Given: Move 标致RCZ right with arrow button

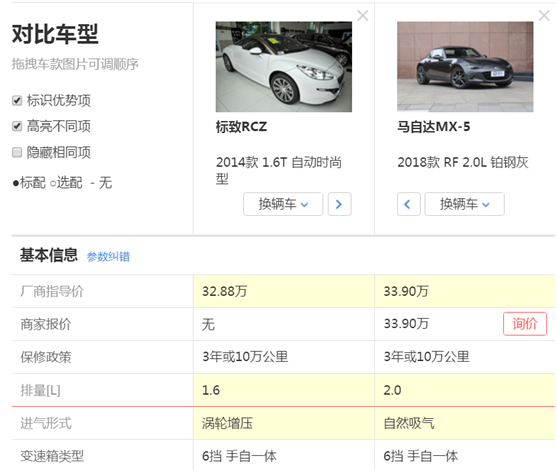Looking at the screenshot, I should pos(339,204).
